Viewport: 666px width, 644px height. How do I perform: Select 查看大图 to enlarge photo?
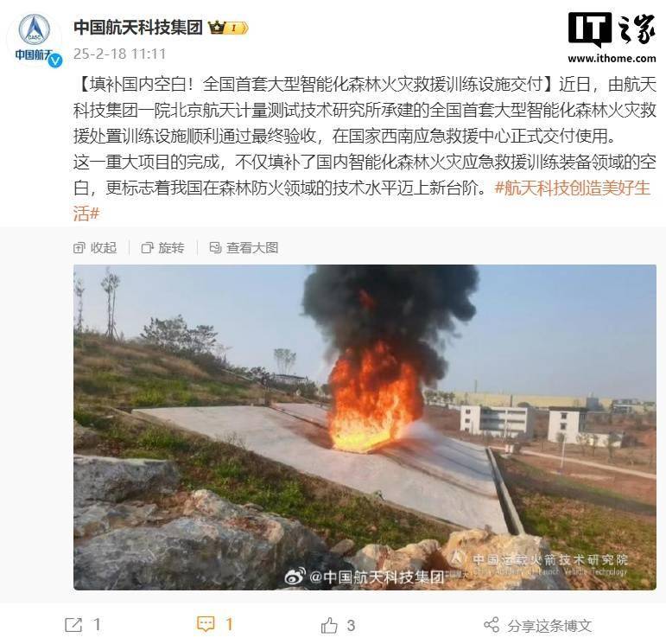click(252, 248)
